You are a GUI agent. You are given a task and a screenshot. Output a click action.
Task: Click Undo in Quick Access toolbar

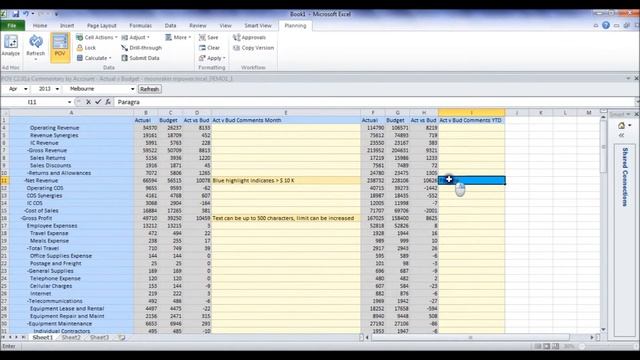(x=26, y=14)
